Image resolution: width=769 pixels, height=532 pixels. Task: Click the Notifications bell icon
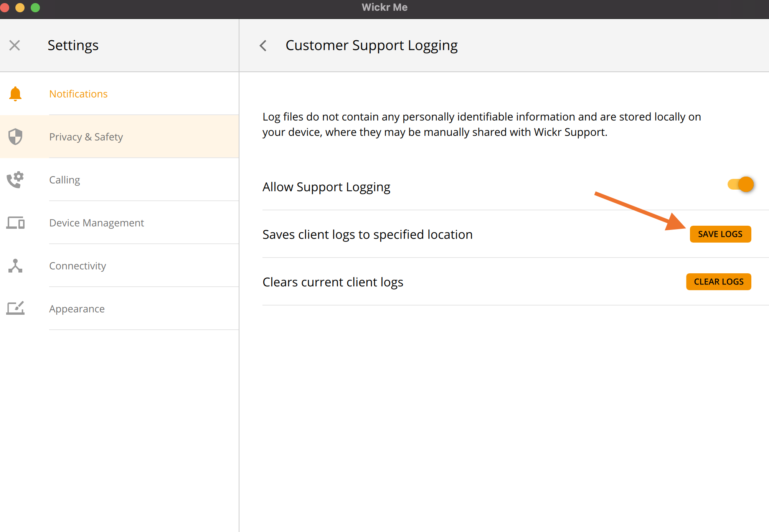point(15,94)
